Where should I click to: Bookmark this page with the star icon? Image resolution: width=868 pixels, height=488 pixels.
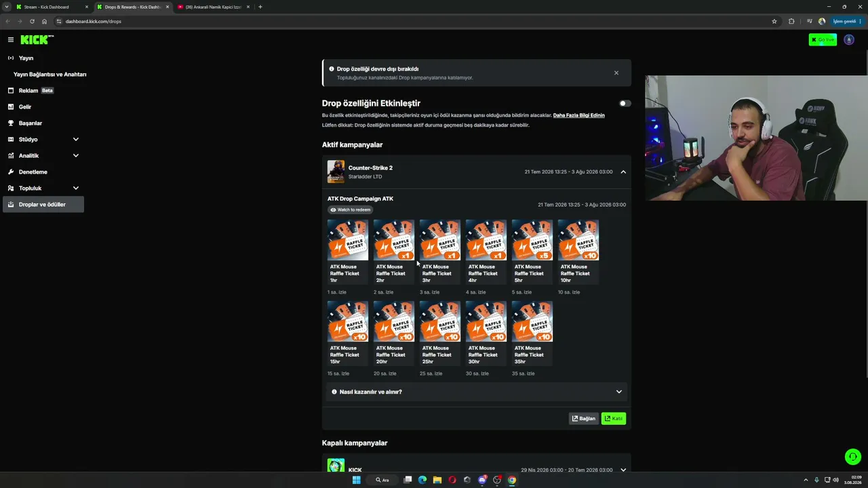tap(774, 21)
